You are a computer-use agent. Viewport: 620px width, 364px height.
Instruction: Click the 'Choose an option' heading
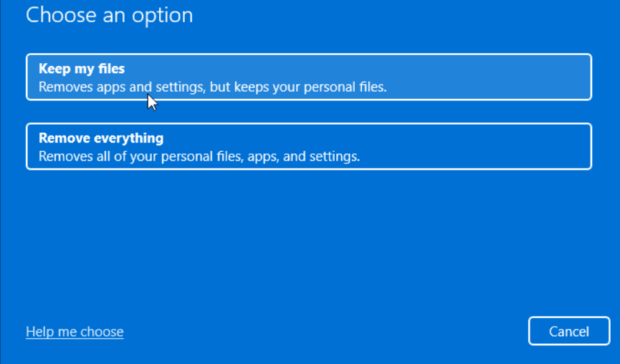click(x=109, y=15)
